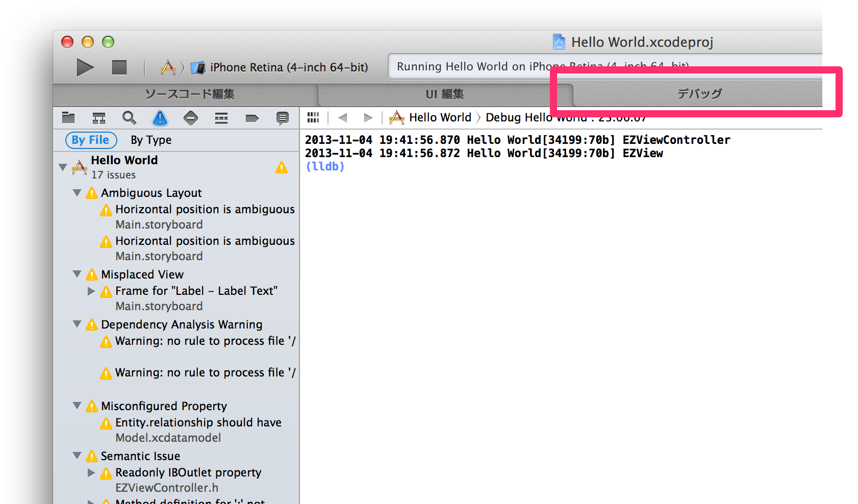
Task: Click the Stop button
Action: tap(119, 67)
